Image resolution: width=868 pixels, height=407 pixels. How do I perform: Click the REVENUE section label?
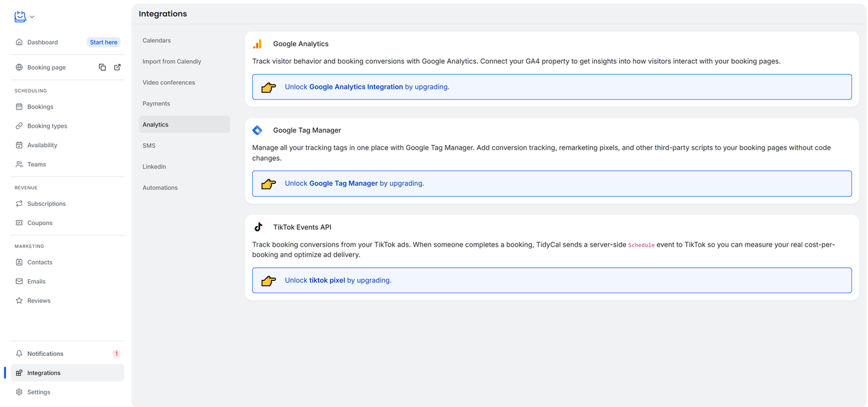click(x=26, y=188)
